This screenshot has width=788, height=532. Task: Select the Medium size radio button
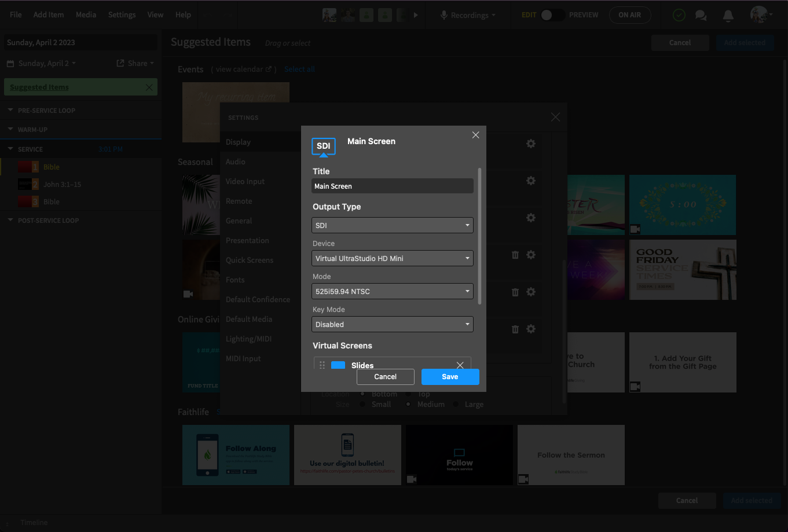[409, 404]
